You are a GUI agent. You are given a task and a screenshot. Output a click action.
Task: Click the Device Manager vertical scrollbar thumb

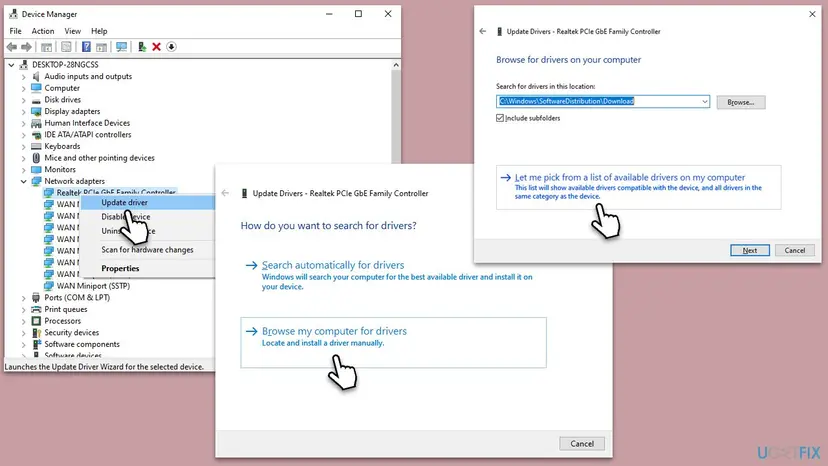[x=396, y=116]
